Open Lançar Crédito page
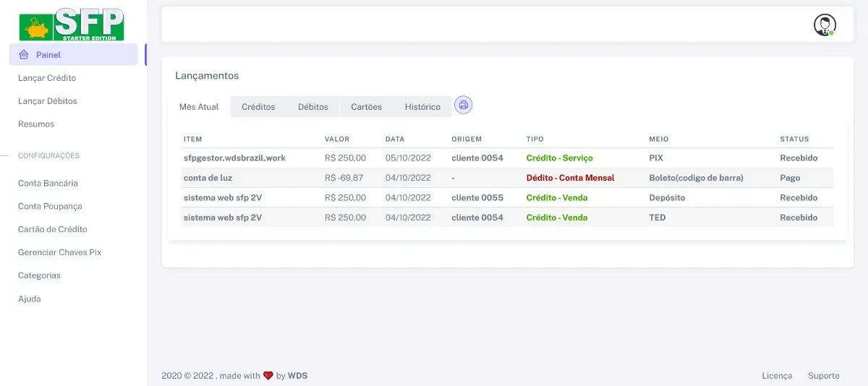868x386 pixels. [47, 78]
